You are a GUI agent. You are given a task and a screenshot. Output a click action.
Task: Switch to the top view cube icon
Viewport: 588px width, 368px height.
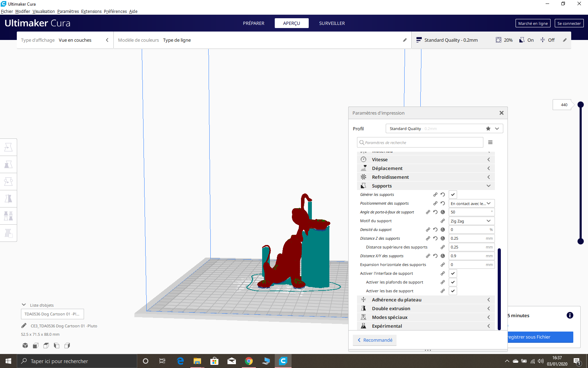[46, 346]
